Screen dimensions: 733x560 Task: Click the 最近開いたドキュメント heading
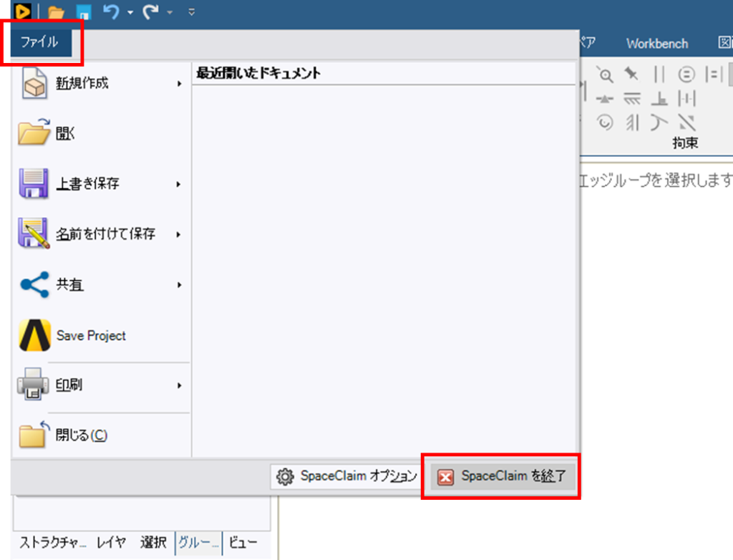pos(258,73)
